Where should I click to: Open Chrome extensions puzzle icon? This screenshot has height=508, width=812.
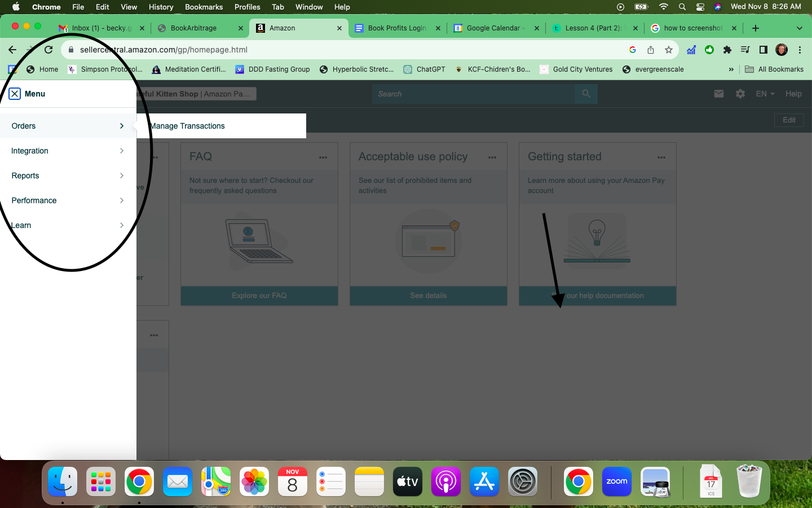pyautogui.click(x=727, y=50)
